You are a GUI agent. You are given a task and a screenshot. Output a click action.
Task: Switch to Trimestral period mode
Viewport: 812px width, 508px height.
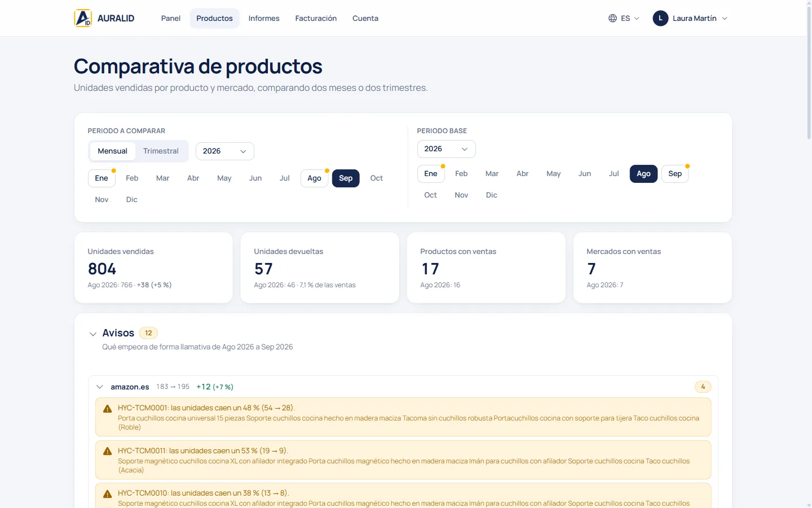click(161, 151)
